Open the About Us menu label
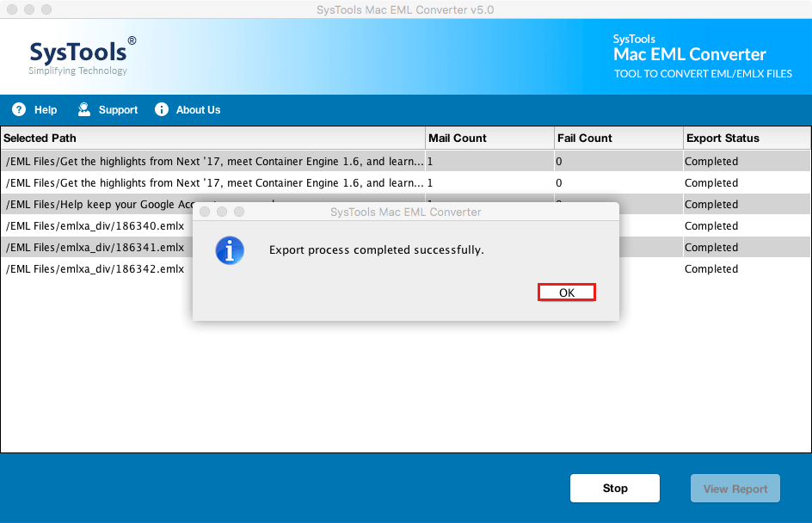Viewport: 812px width, 523px height. 198,110
